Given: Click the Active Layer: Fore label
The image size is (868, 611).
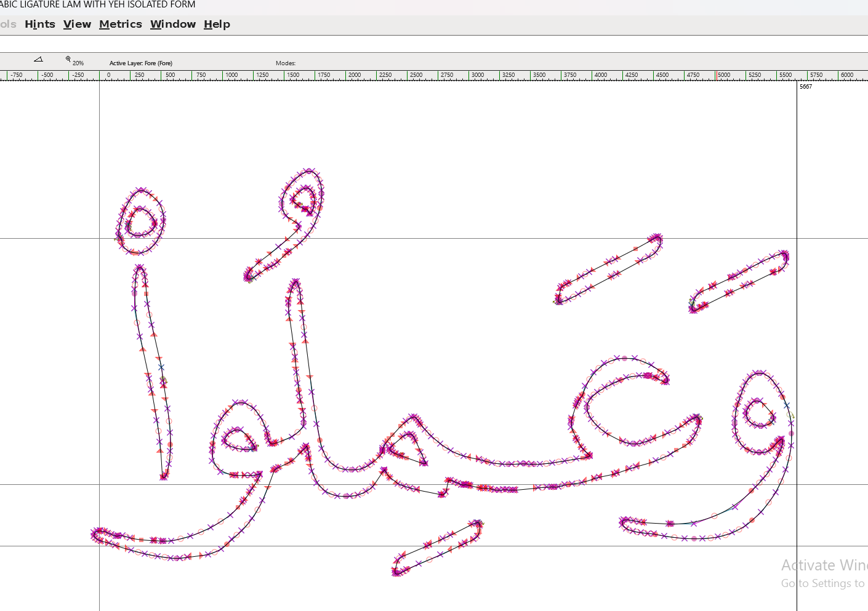Looking at the screenshot, I should click(x=140, y=63).
